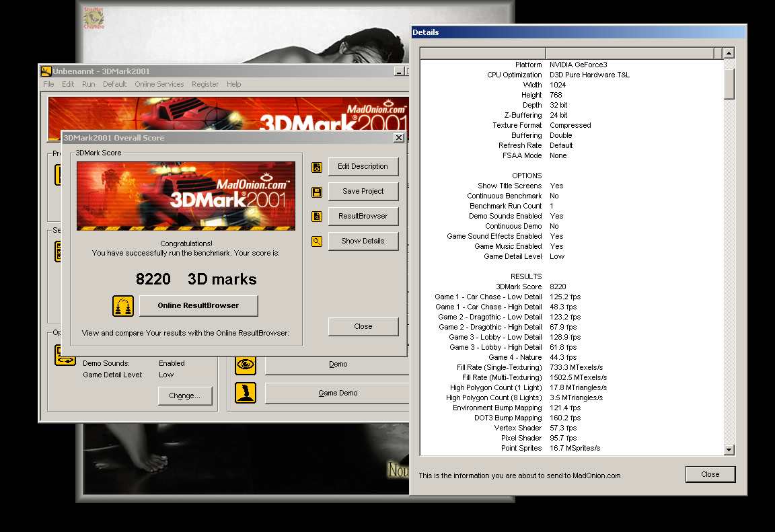Open the ResultBrowser button

click(x=363, y=216)
